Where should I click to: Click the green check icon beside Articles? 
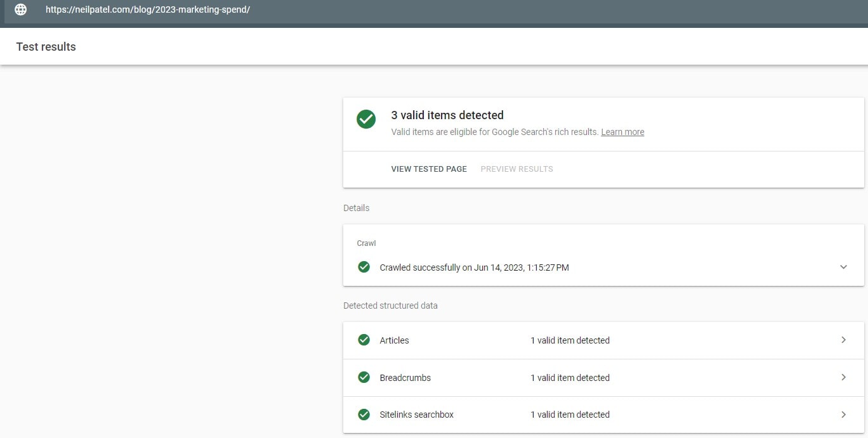point(364,340)
